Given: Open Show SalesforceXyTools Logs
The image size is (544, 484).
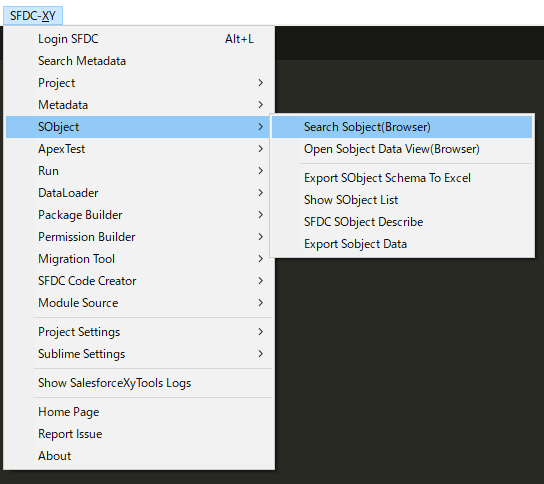Looking at the screenshot, I should click(139, 383).
